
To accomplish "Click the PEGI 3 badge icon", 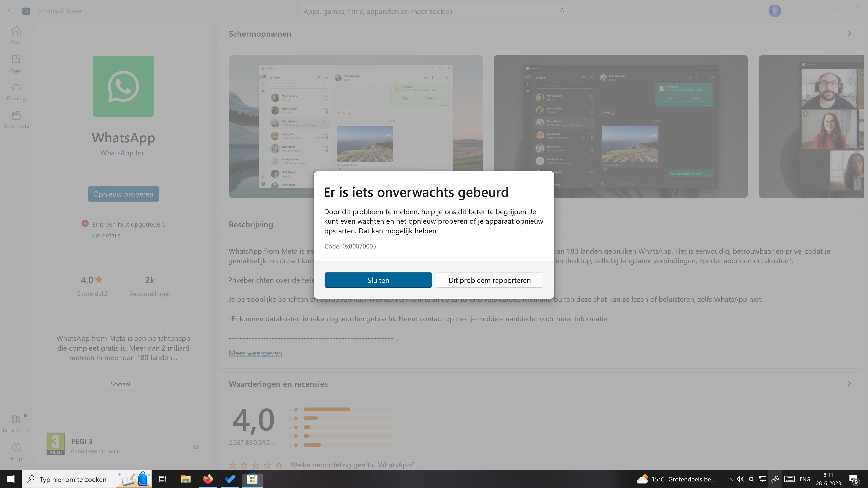I will click(56, 444).
